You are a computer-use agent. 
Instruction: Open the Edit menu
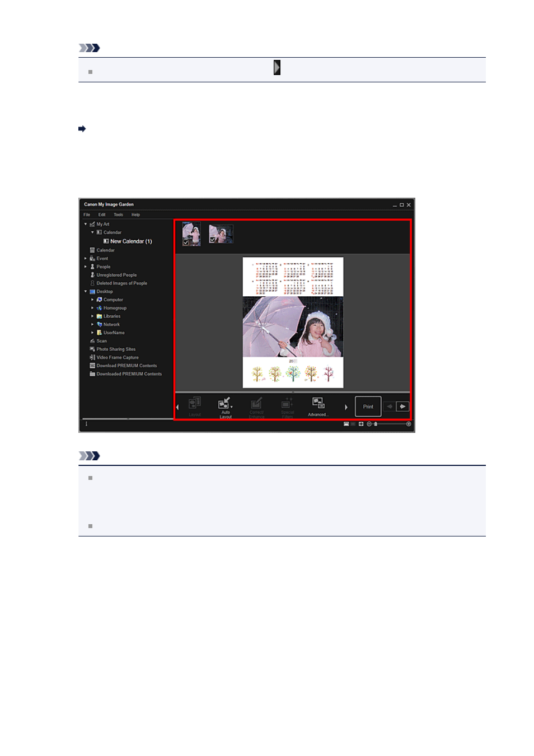tap(102, 214)
